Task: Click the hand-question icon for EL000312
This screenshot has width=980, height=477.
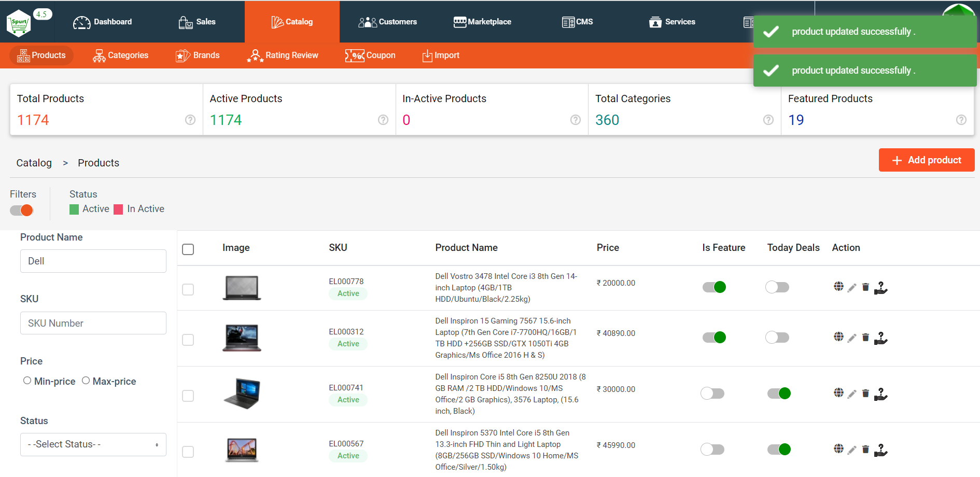Action: click(881, 338)
